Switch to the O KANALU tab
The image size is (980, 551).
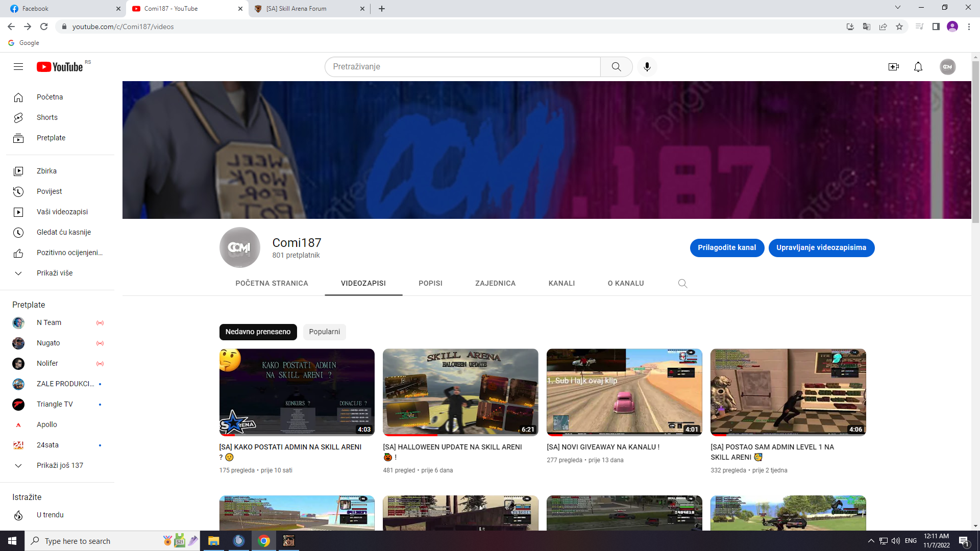pos(625,283)
